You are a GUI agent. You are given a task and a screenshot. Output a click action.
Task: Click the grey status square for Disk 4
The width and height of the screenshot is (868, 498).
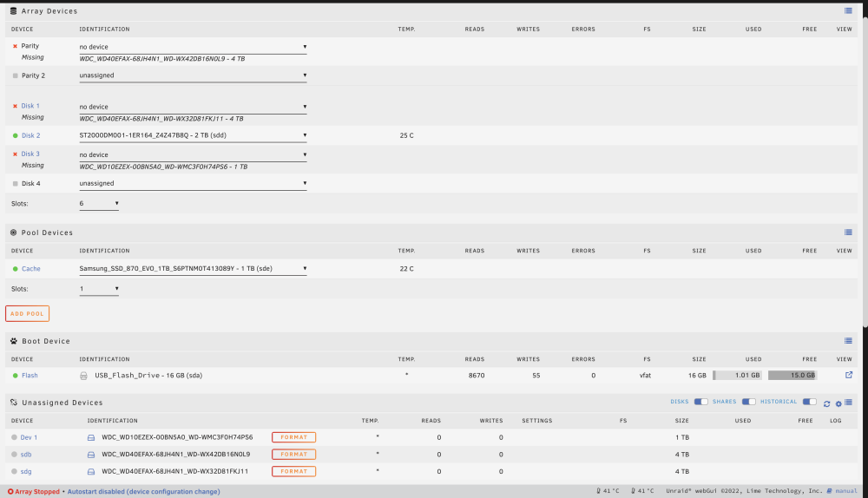pos(15,183)
